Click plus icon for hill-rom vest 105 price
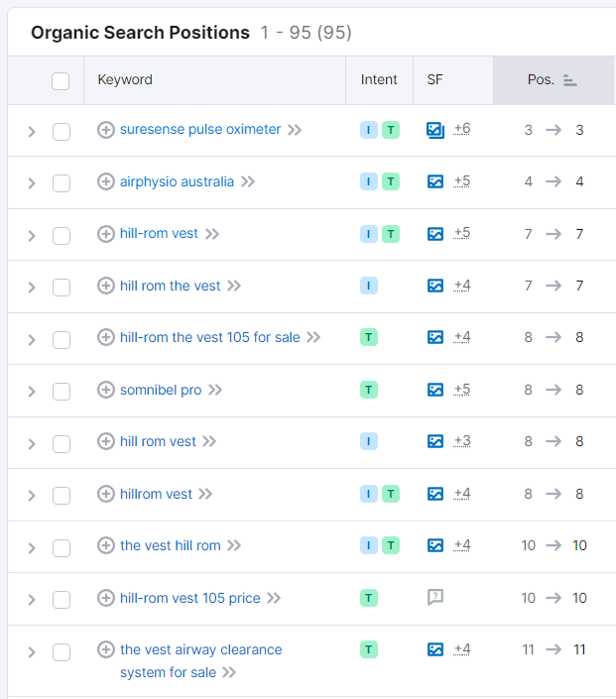Image resolution: width=616 pixels, height=699 pixels. pos(106,598)
